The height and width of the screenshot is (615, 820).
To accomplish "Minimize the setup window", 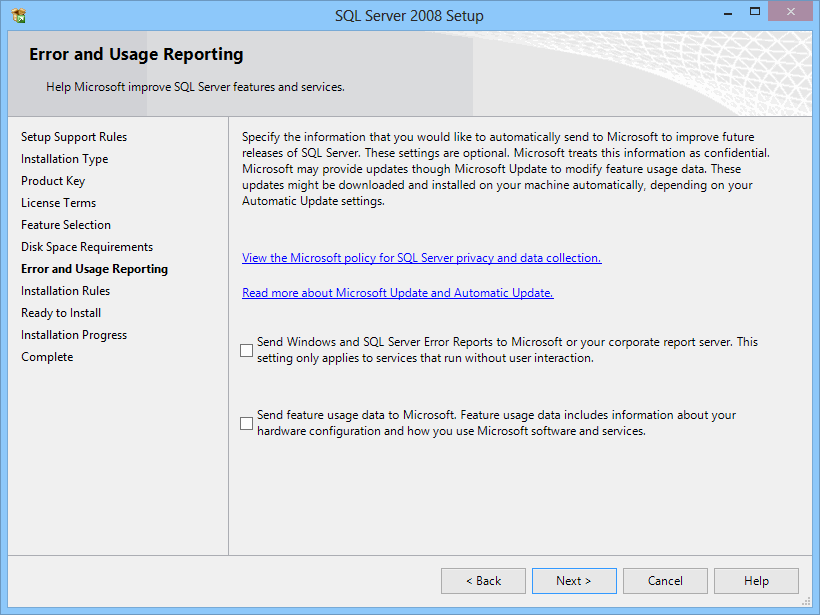I will 727,12.
